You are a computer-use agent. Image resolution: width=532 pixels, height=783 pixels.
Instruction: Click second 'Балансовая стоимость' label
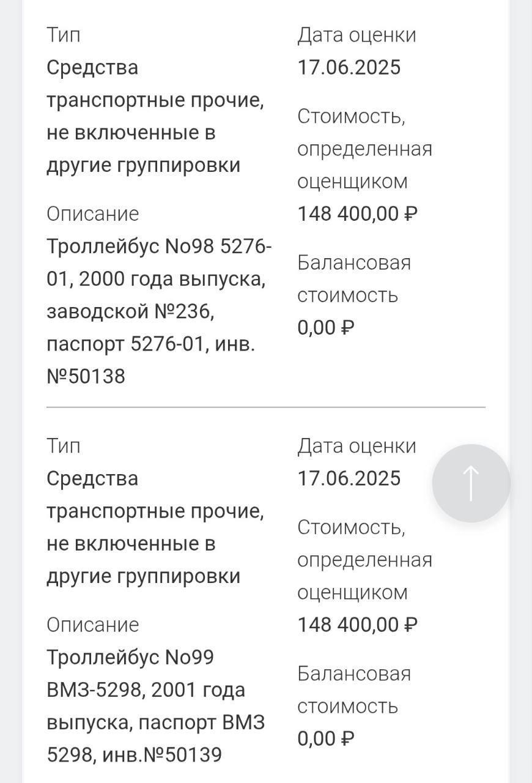coord(353,690)
